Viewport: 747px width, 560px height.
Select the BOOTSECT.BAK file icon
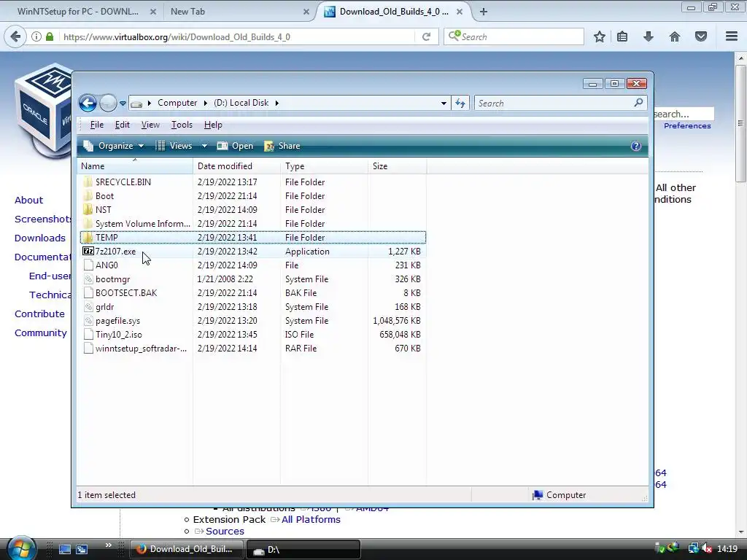pyautogui.click(x=88, y=293)
